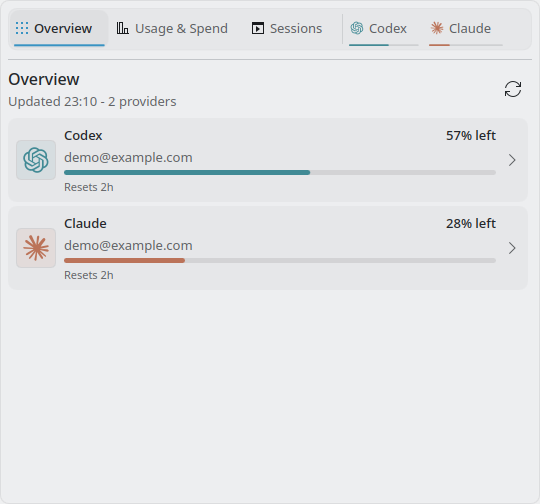Click the Codex logo icon in card

point(36,160)
